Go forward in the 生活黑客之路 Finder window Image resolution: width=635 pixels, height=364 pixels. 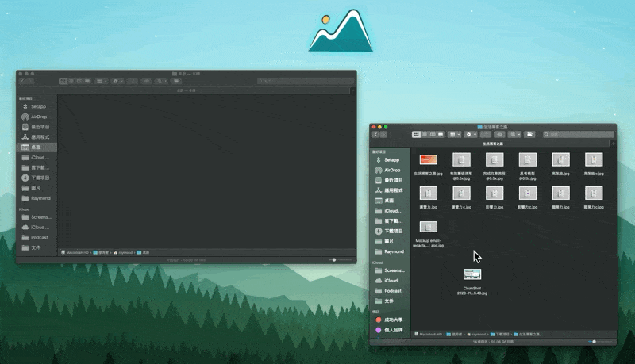click(383, 135)
